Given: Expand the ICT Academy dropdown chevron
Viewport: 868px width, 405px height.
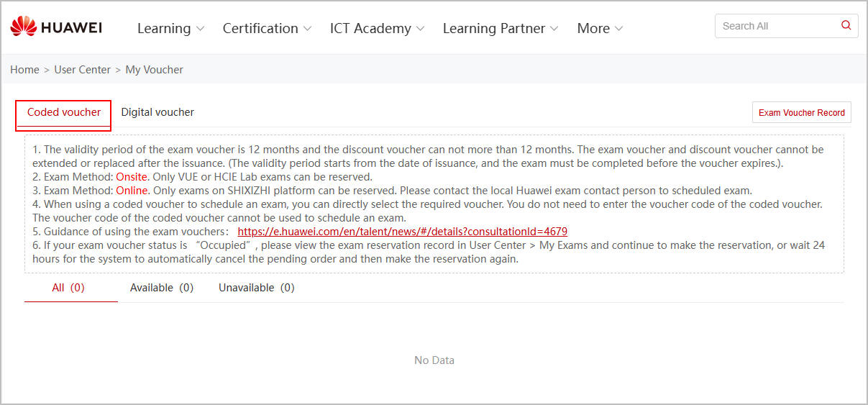Looking at the screenshot, I should (x=421, y=29).
